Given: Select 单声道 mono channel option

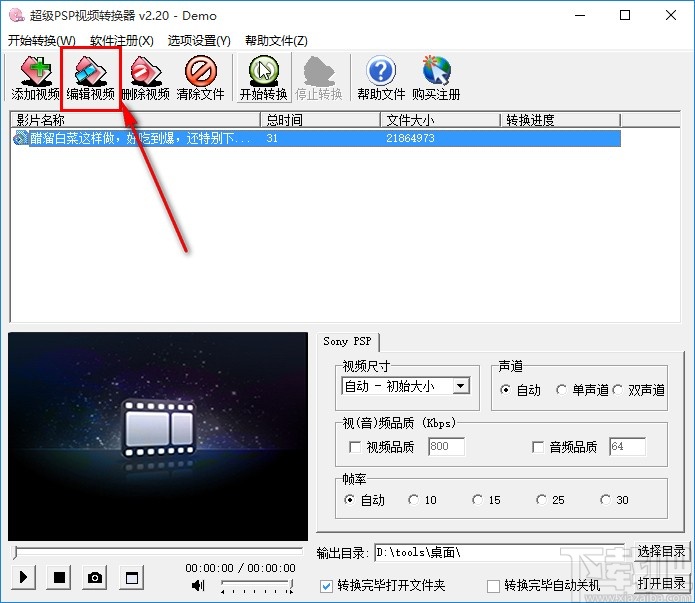Looking at the screenshot, I should [562, 390].
